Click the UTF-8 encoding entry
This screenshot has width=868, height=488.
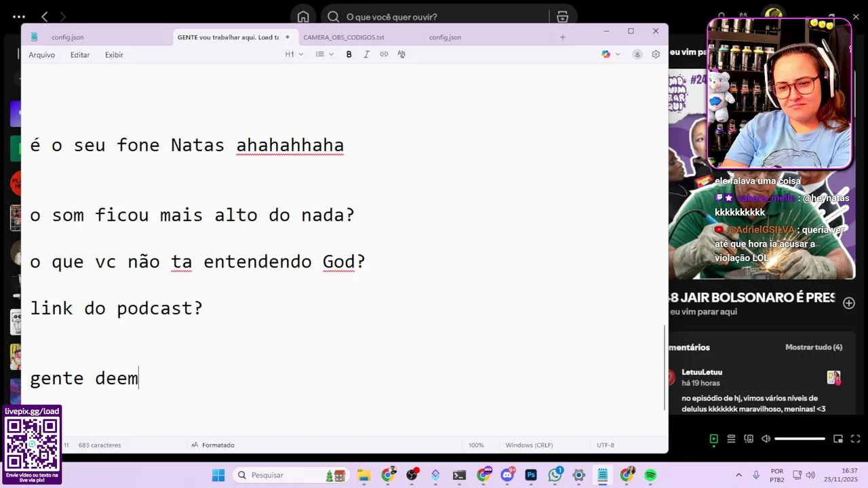point(606,445)
